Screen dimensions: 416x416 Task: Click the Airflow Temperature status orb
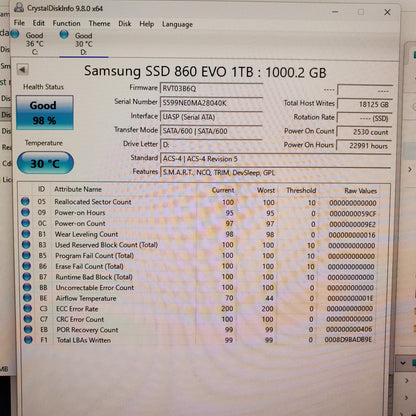coord(27,298)
